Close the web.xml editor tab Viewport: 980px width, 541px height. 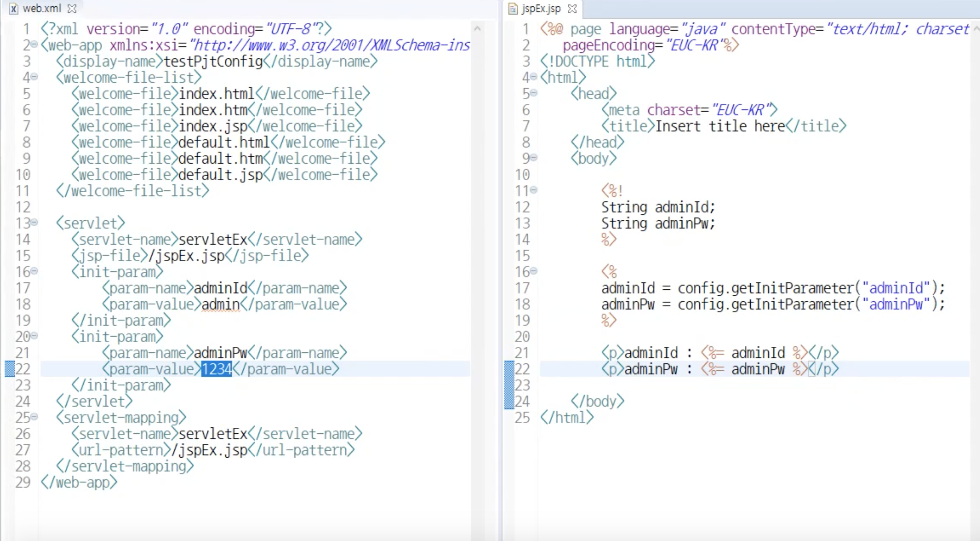click(72, 8)
